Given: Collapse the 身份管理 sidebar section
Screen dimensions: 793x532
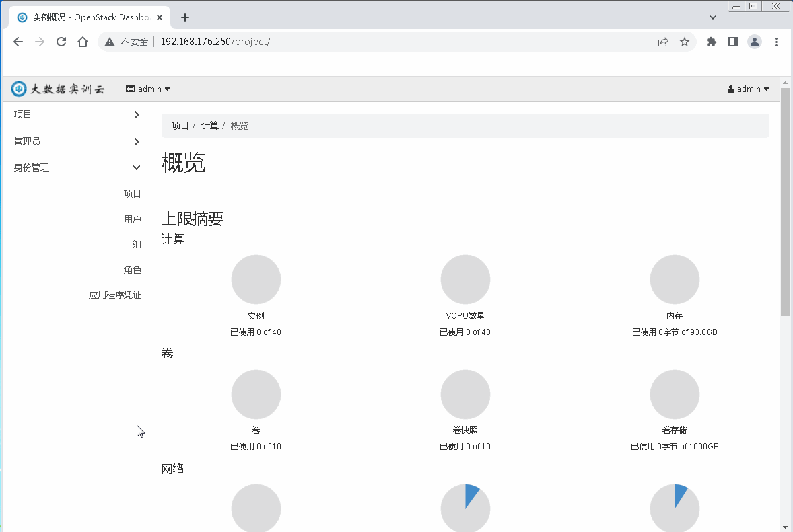Looking at the screenshot, I should (x=75, y=167).
